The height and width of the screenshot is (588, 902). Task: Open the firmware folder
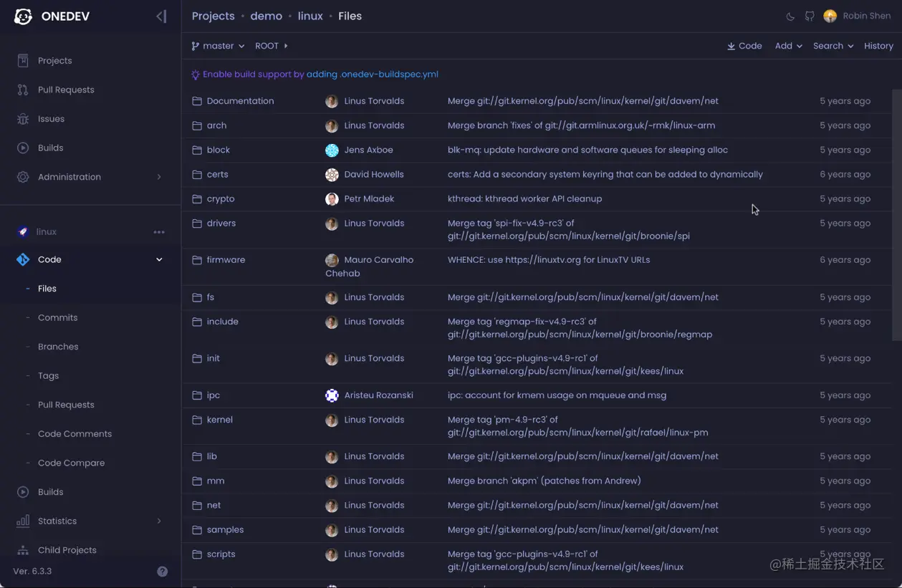click(x=226, y=260)
